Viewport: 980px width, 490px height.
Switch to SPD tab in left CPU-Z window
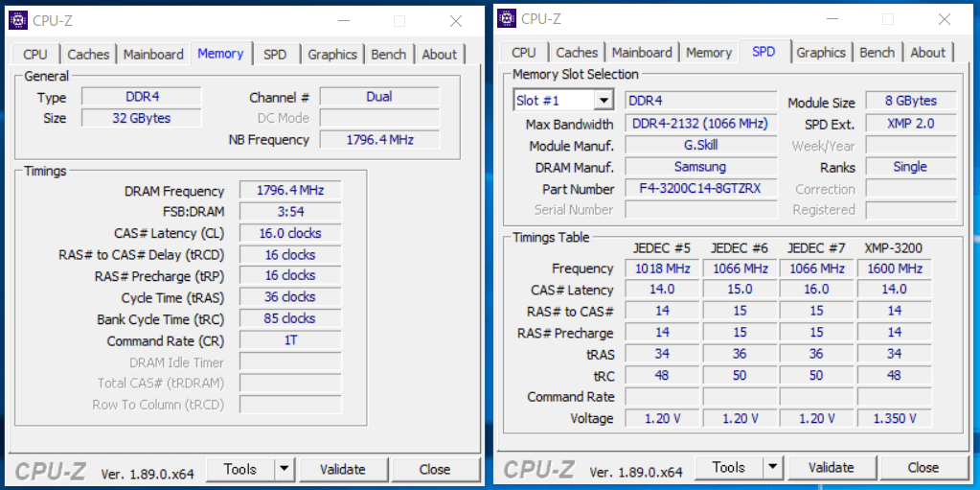[275, 55]
